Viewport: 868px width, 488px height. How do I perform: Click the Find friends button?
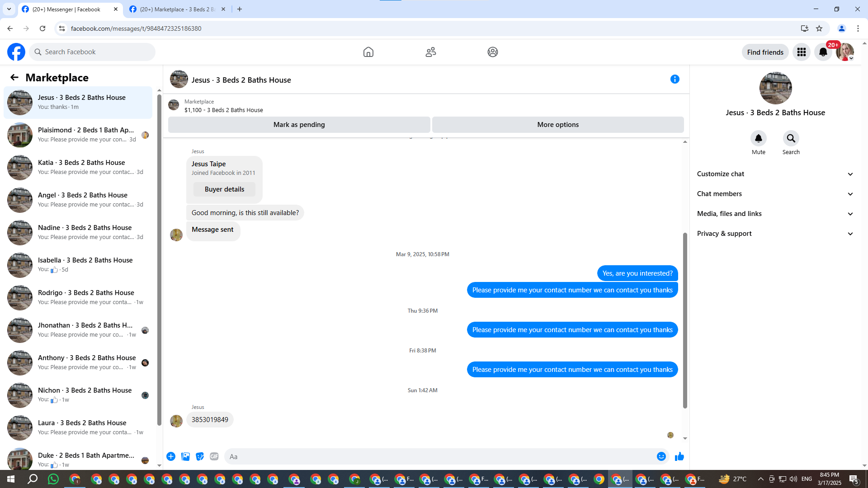pyautogui.click(x=765, y=52)
